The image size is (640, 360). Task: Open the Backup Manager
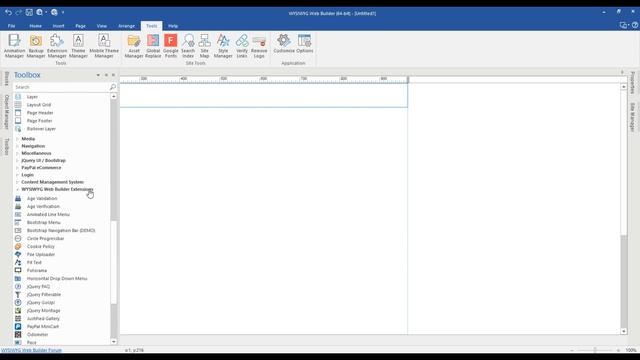click(x=36, y=46)
